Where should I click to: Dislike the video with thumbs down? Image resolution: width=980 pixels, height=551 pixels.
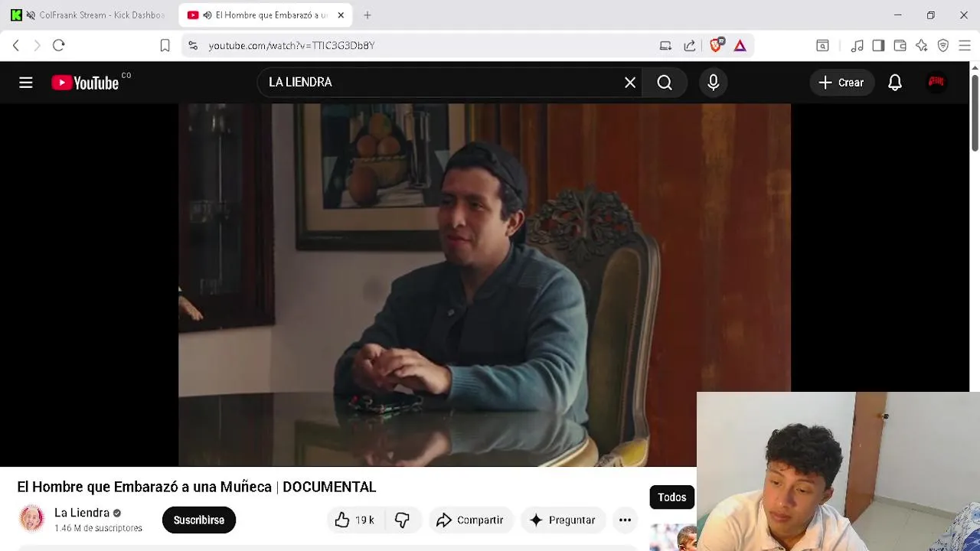click(402, 520)
